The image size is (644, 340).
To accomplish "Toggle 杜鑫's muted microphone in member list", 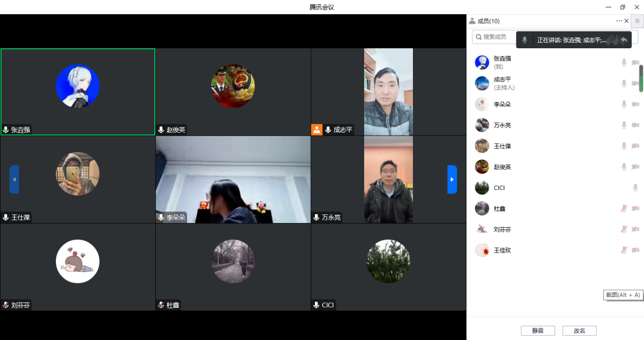I will coord(624,208).
